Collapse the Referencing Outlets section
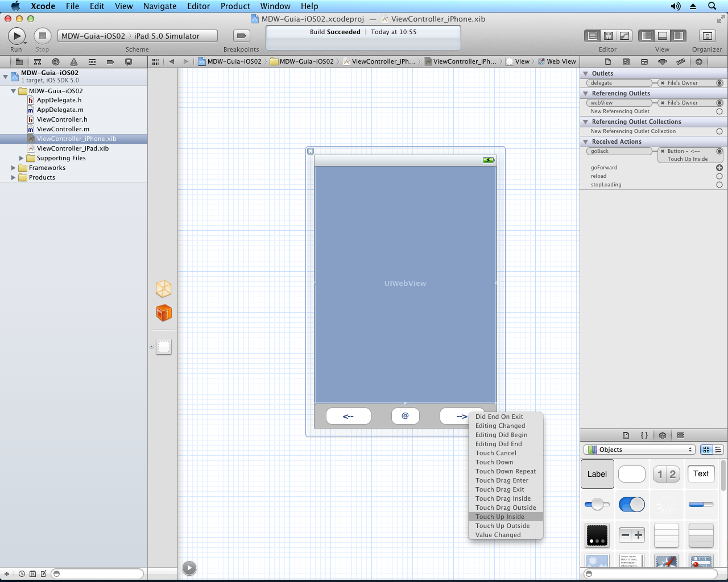This screenshot has width=728, height=582. pos(585,93)
